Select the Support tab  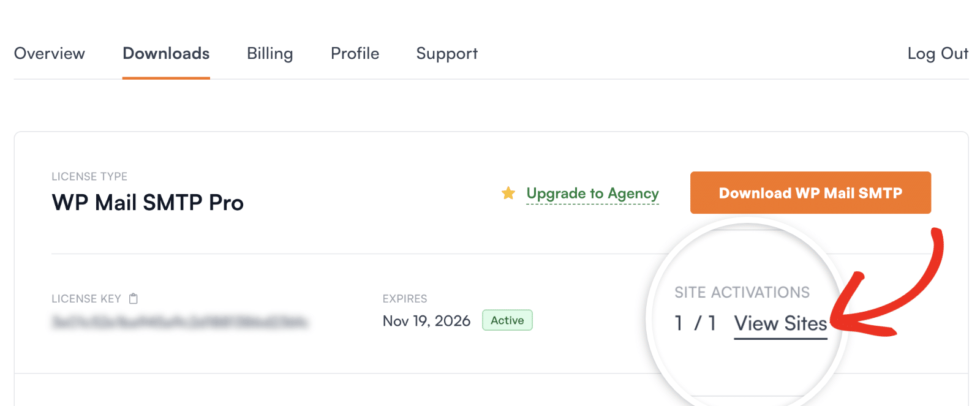pos(447,54)
